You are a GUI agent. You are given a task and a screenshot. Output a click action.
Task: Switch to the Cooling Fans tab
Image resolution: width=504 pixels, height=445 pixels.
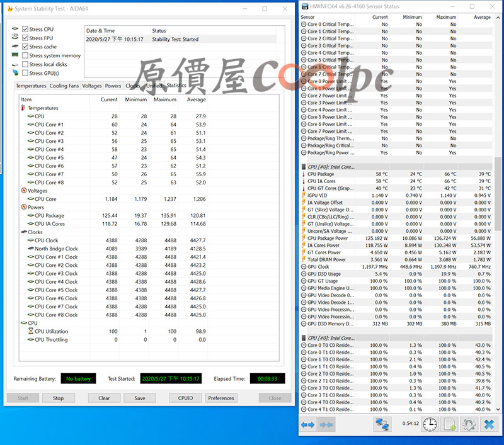tap(64, 86)
